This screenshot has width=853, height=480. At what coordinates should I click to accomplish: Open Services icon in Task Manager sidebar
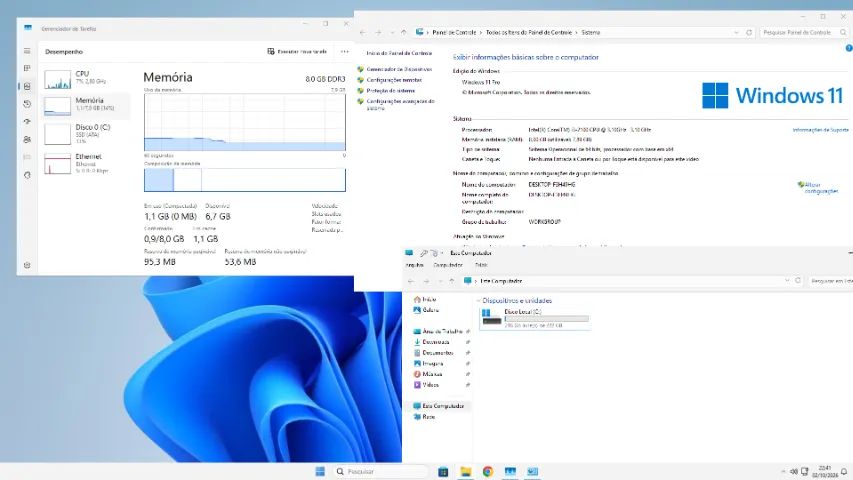[27, 175]
